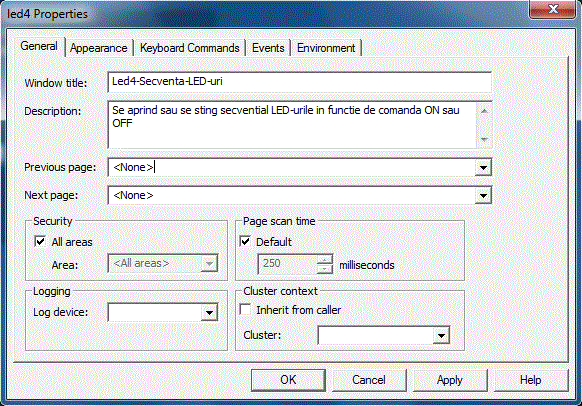The image size is (582, 406).
Task: Click inside the Window title field
Action: coord(300,82)
